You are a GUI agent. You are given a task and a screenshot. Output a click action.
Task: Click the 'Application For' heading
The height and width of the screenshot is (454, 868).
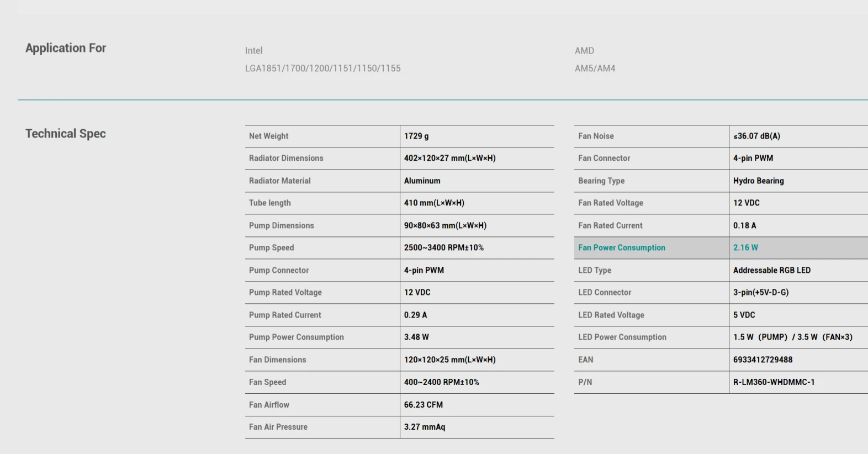(66, 48)
